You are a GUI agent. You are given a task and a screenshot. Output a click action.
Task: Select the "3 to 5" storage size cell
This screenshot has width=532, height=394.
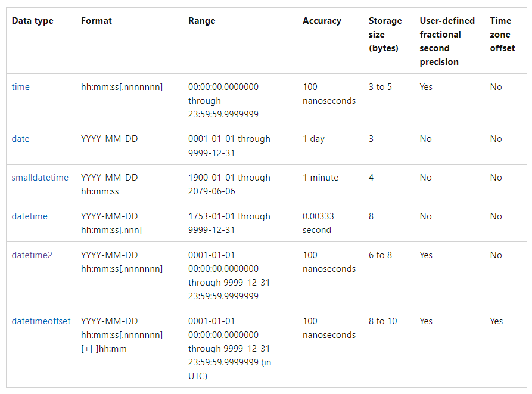click(x=380, y=87)
